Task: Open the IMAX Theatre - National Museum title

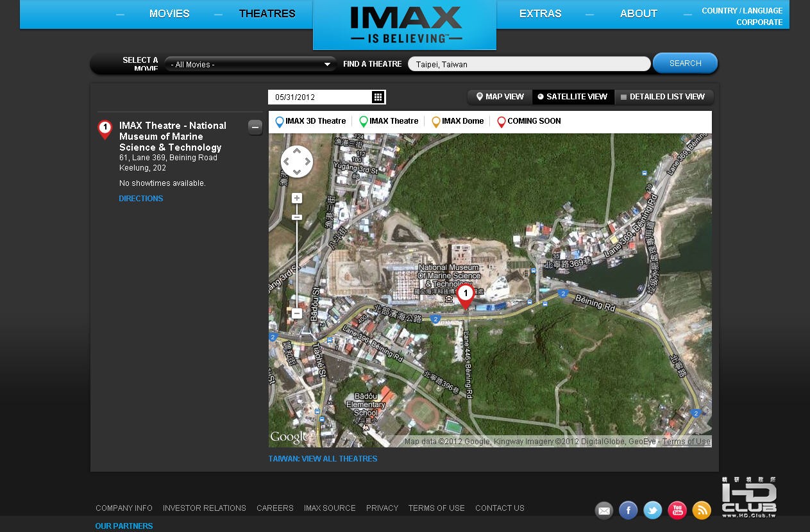Action: point(173,137)
